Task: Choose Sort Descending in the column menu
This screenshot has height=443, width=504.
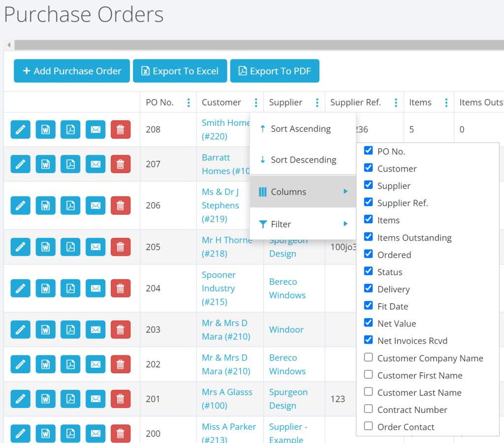Action: [x=303, y=160]
